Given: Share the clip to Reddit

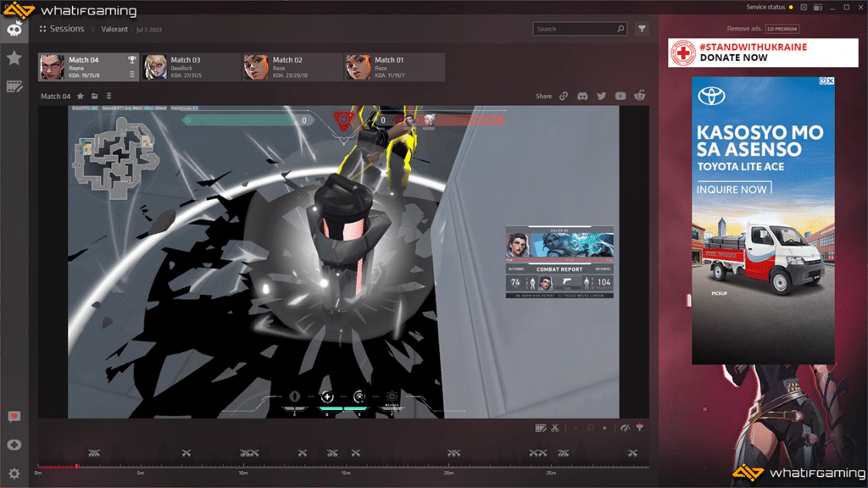Looking at the screenshot, I should tap(639, 95).
